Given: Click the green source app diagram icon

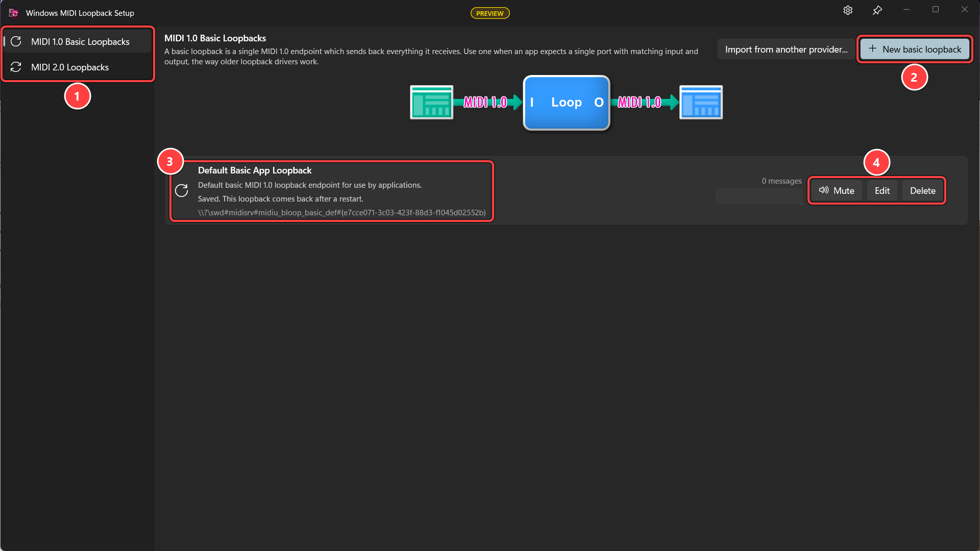Looking at the screenshot, I should click(x=432, y=102).
